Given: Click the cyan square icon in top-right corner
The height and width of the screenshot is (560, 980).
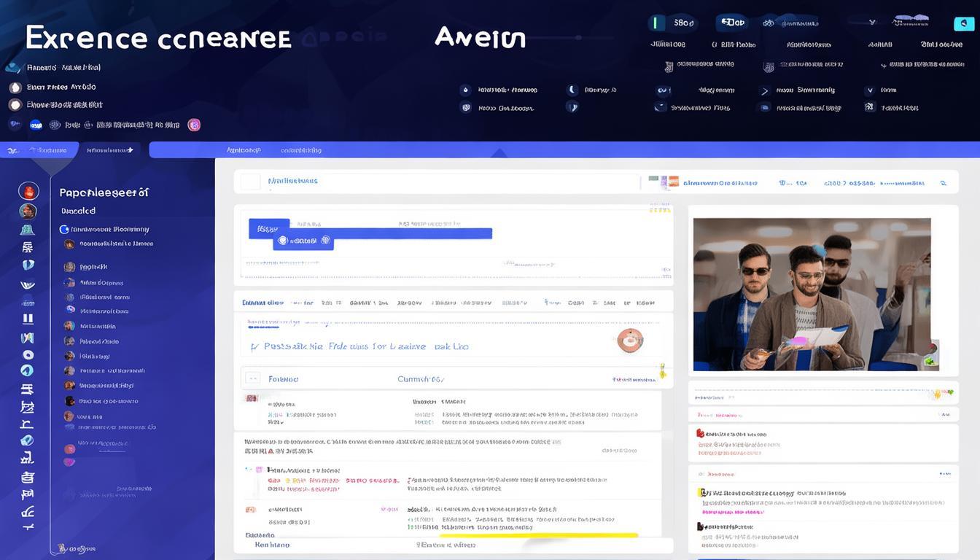Looking at the screenshot, I should [x=964, y=24].
